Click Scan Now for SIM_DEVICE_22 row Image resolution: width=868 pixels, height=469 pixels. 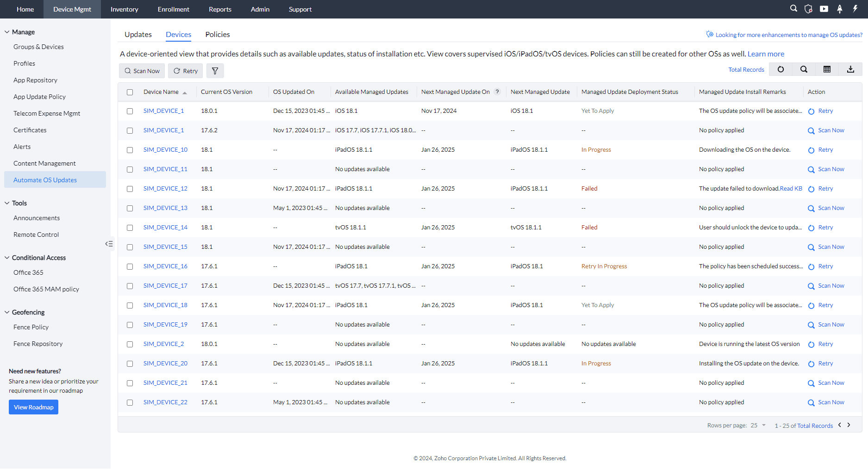826,402
